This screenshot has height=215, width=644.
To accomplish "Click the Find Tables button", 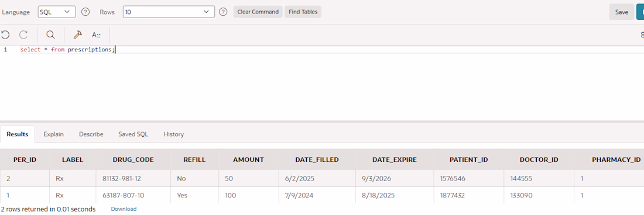I will (x=303, y=12).
